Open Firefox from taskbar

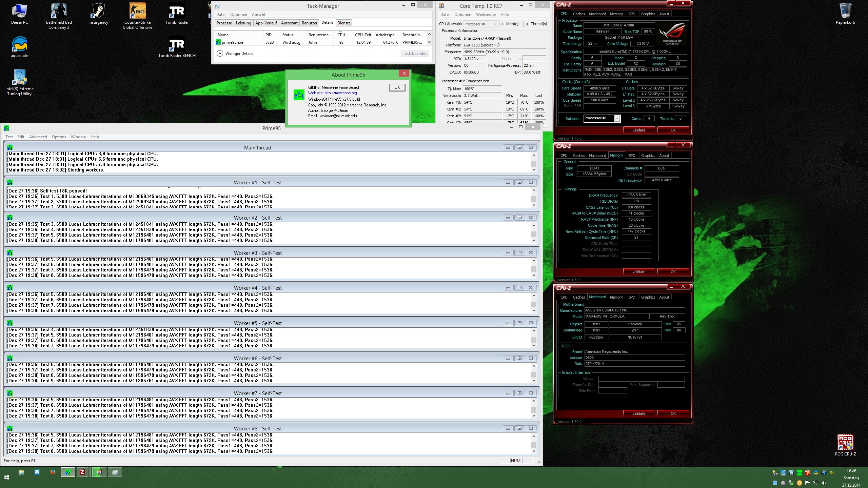click(52, 472)
